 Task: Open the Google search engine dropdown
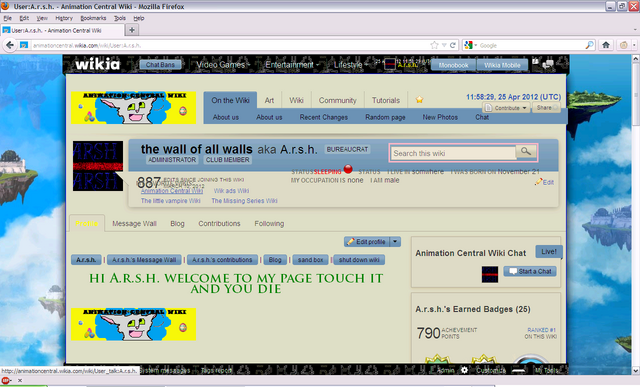[470, 45]
